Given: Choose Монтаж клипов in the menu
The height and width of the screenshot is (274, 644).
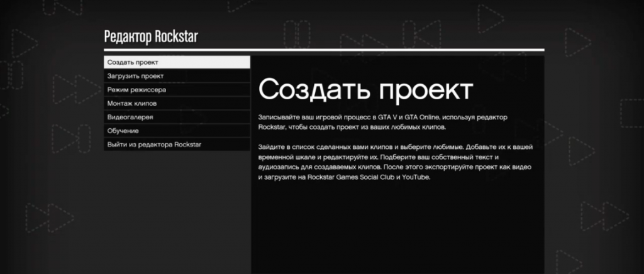Looking at the screenshot, I should pyautogui.click(x=177, y=103).
